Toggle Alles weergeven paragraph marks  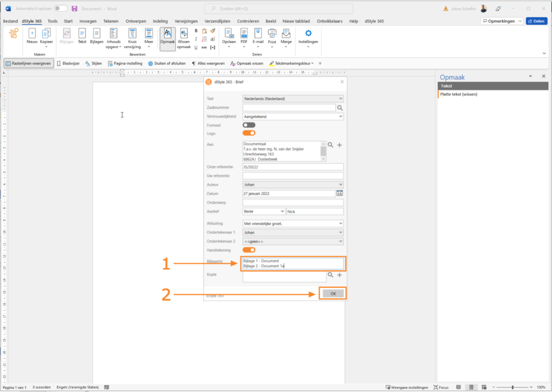tap(208, 64)
